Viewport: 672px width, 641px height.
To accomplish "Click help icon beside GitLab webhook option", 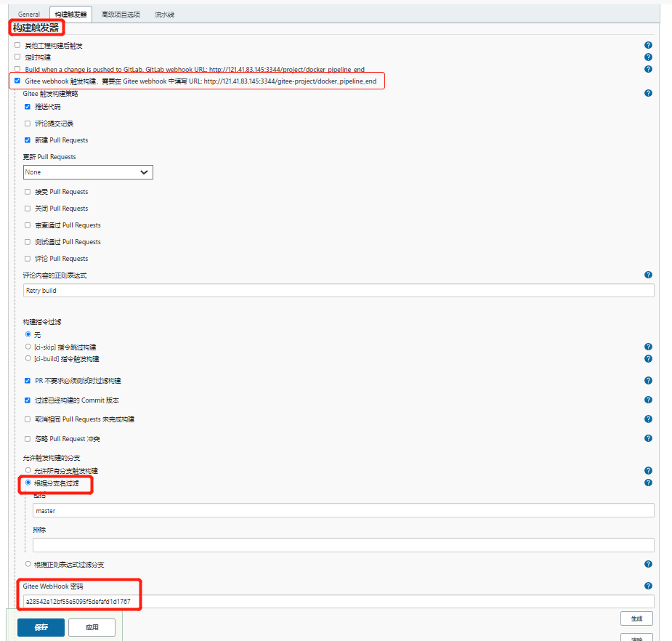I will tap(648, 69).
